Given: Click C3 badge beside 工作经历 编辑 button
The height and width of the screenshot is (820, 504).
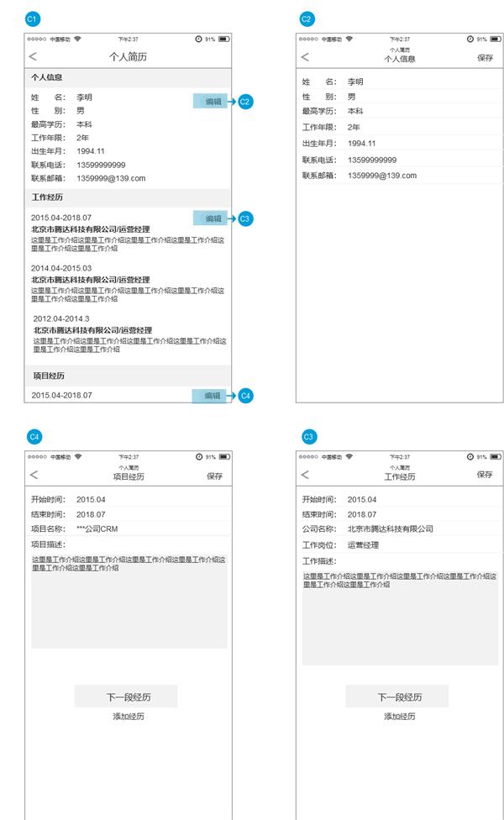Looking at the screenshot, I should 245,218.
